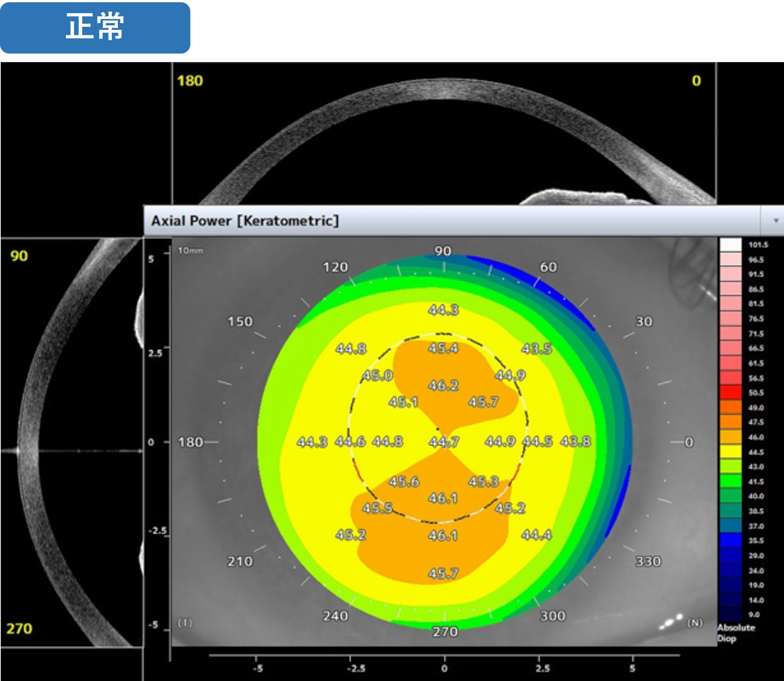This screenshot has height=681, width=784.
Task: Click the 150 degree meridian label
Action: 240,321
